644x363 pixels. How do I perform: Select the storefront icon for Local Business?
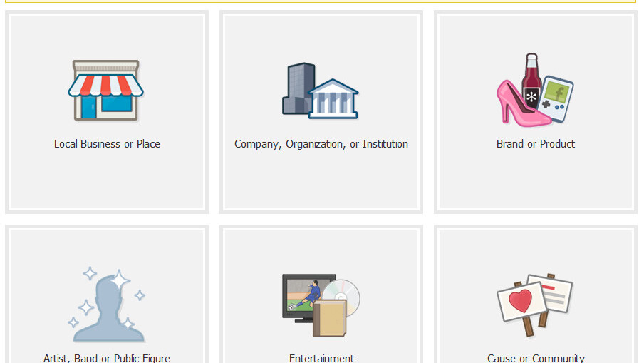[x=105, y=91]
